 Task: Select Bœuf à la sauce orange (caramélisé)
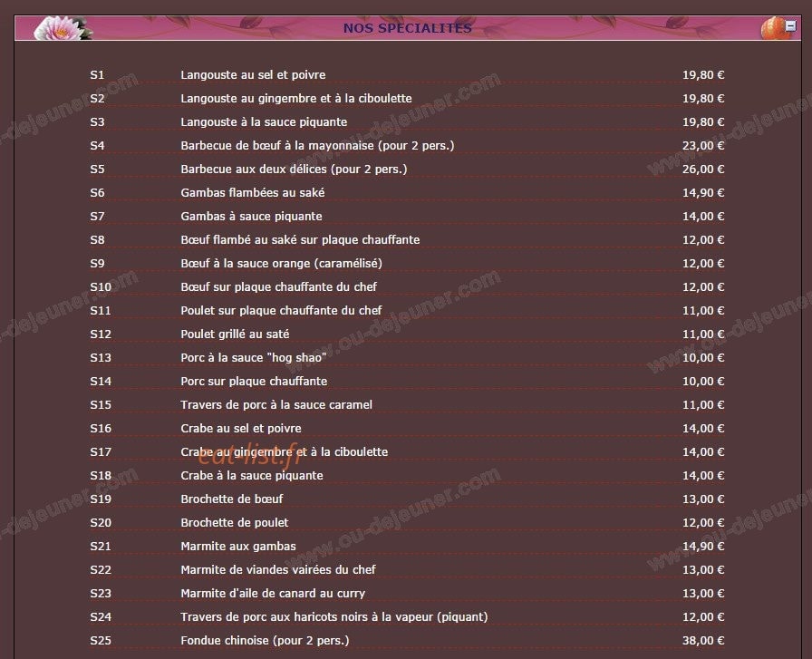tap(281, 263)
